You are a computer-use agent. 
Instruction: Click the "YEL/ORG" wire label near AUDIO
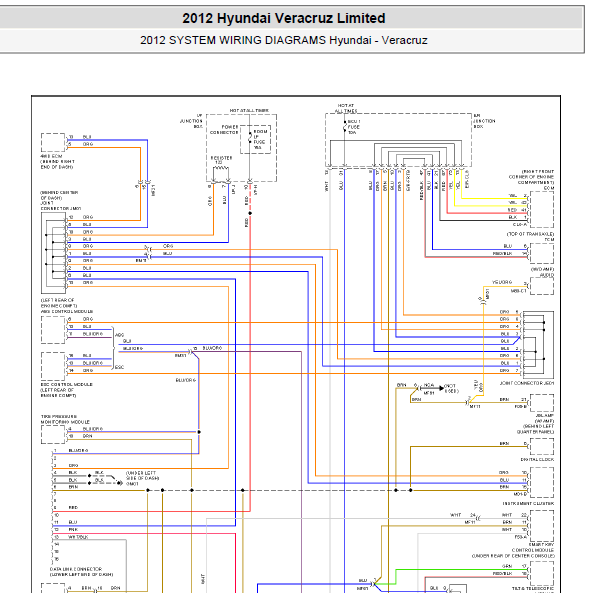[x=502, y=282]
